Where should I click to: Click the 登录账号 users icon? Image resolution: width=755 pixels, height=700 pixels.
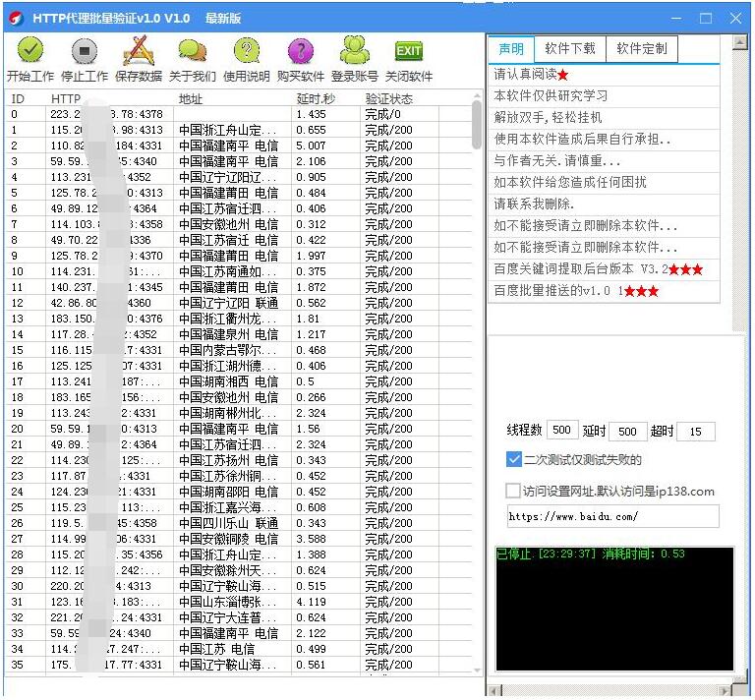tap(355, 51)
